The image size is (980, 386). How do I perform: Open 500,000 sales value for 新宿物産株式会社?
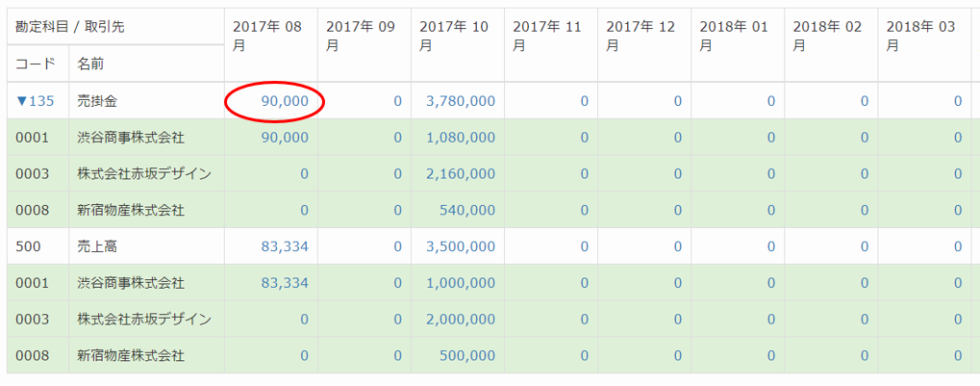(x=468, y=356)
